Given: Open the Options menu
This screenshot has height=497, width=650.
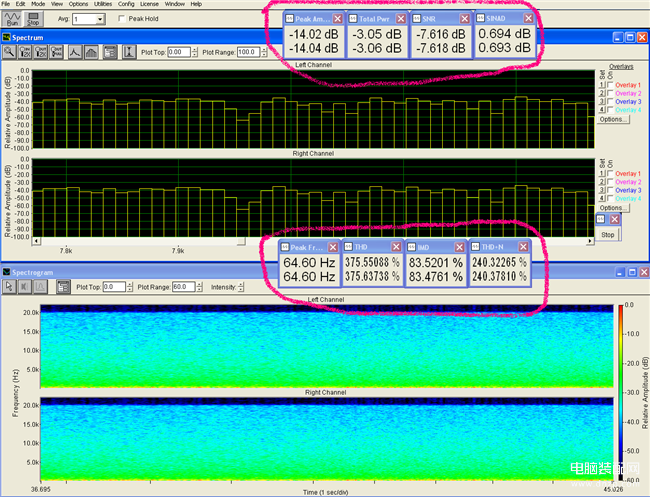Looking at the screenshot, I should pos(78,4).
